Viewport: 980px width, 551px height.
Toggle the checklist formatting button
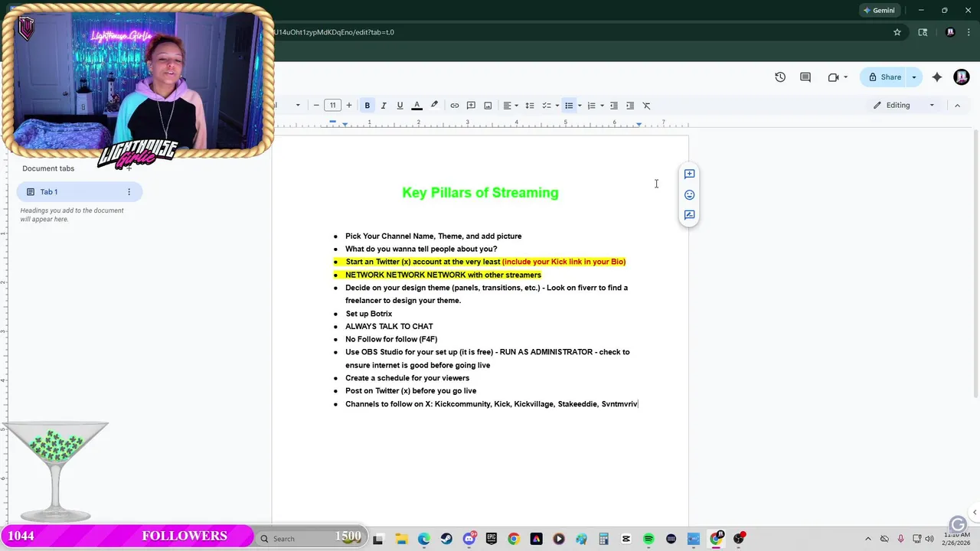coord(547,106)
